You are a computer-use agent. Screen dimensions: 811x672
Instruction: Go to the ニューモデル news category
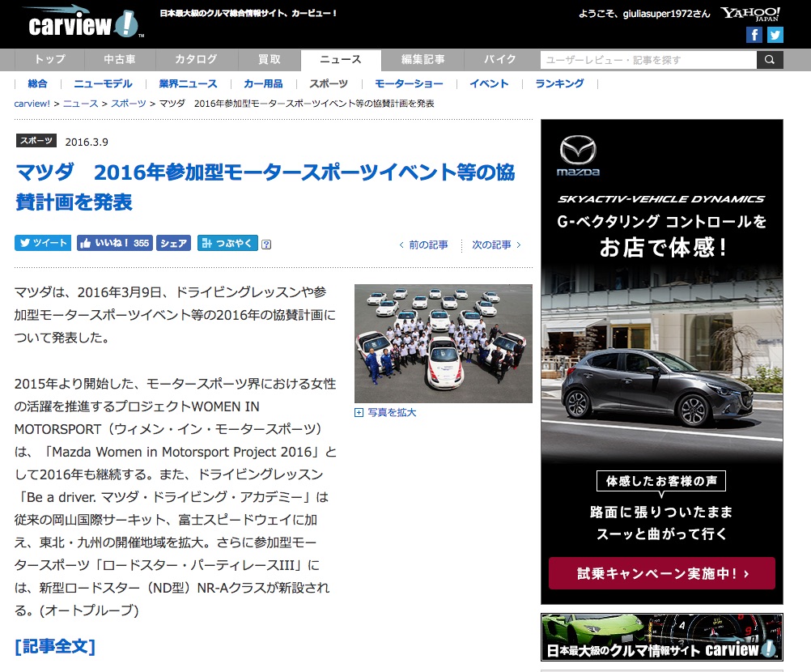(x=103, y=84)
